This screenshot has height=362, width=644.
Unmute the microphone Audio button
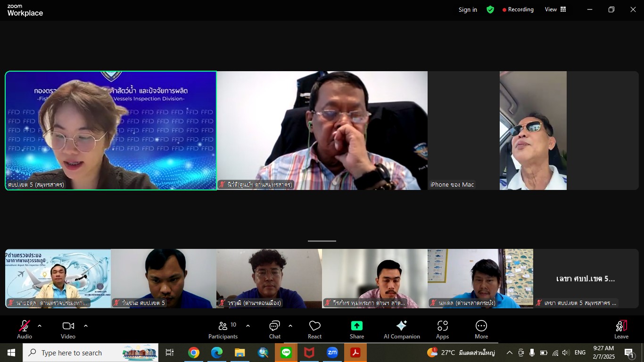25,329
